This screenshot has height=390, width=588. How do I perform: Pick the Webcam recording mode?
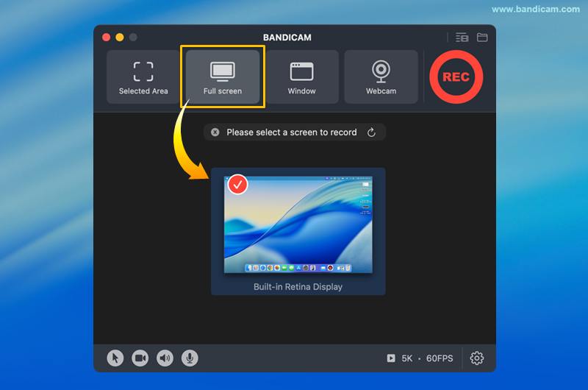click(x=381, y=77)
